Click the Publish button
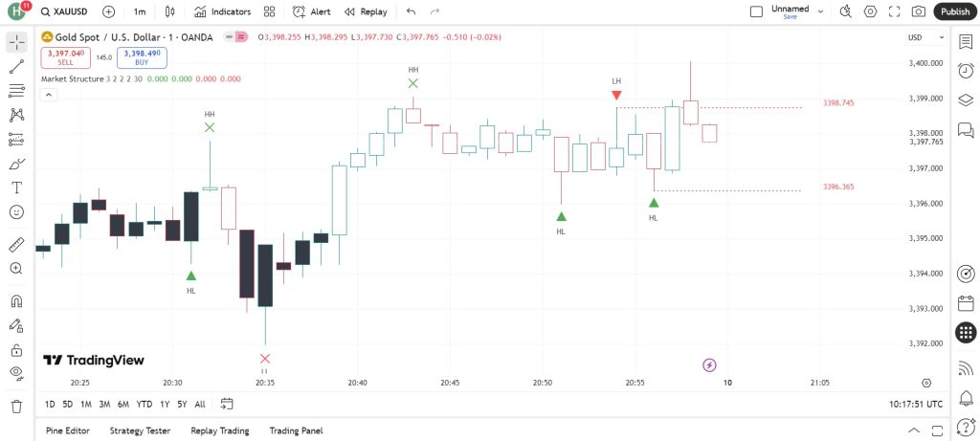The image size is (980, 441). (x=955, y=11)
